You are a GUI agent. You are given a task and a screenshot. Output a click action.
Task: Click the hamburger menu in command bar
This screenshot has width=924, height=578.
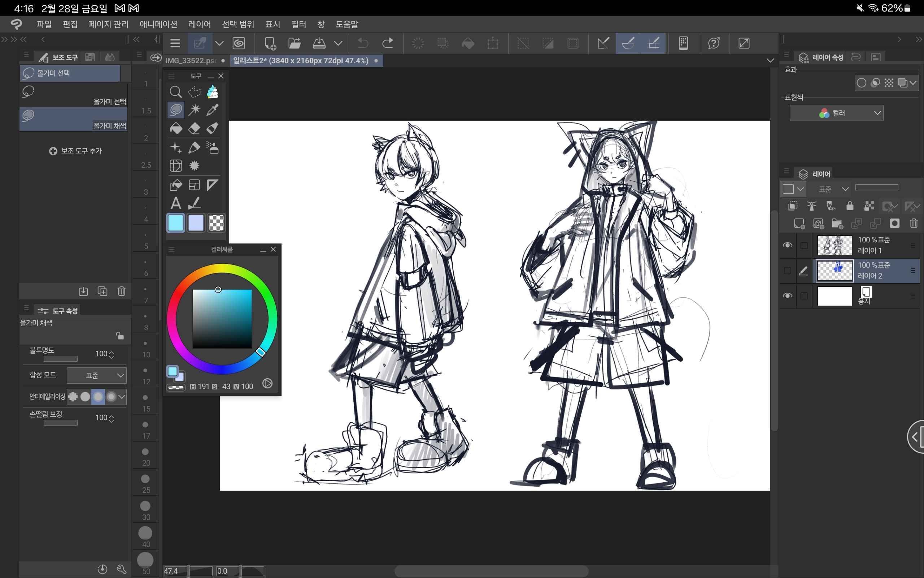pos(175,43)
